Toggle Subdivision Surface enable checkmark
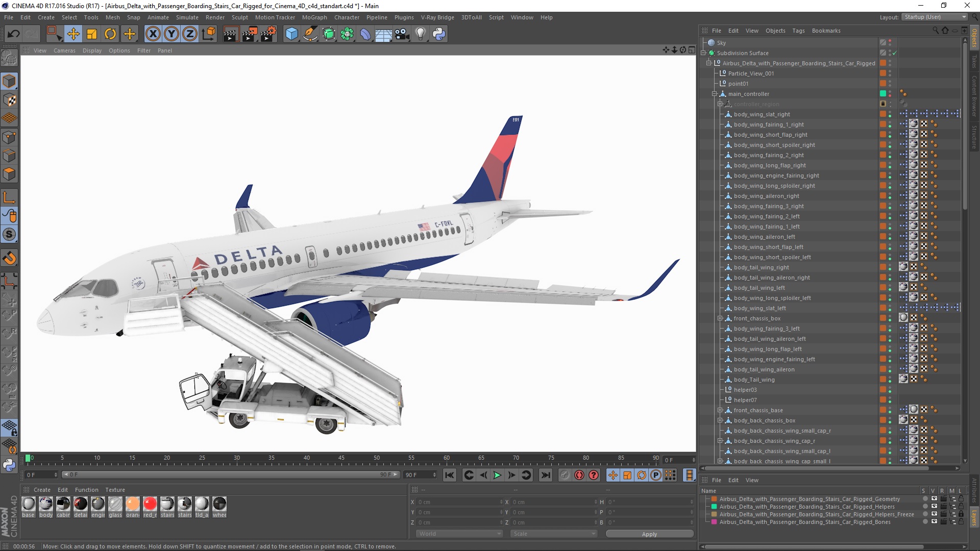This screenshot has width=980, height=551. 895,53
